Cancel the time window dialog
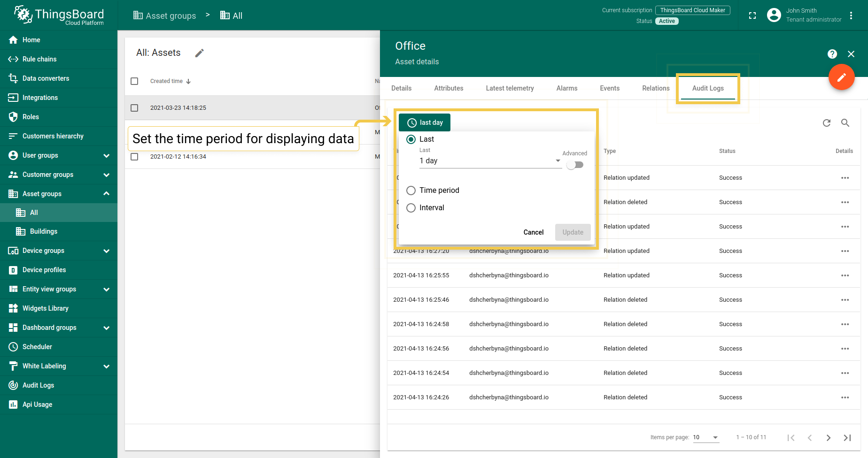This screenshot has width=868, height=458. (534, 232)
